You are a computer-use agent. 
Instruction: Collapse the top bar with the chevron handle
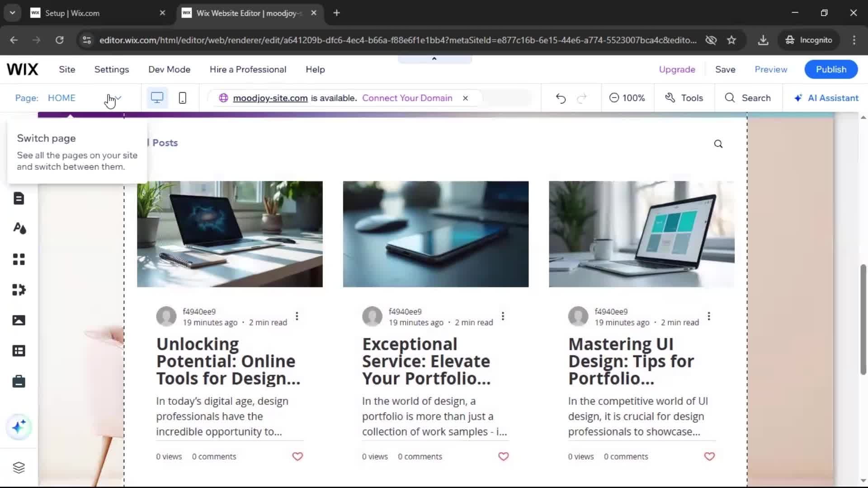coord(434,59)
